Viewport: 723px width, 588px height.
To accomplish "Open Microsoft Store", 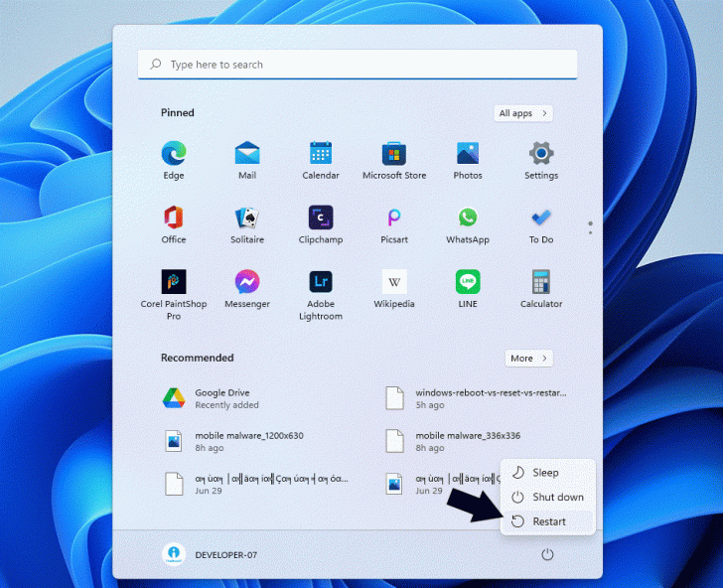I will [394, 161].
